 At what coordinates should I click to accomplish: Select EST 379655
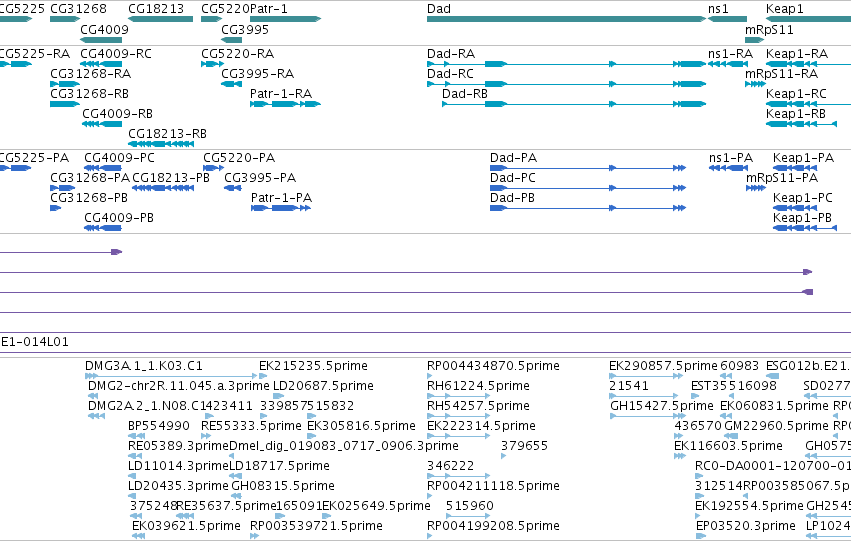point(504,456)
